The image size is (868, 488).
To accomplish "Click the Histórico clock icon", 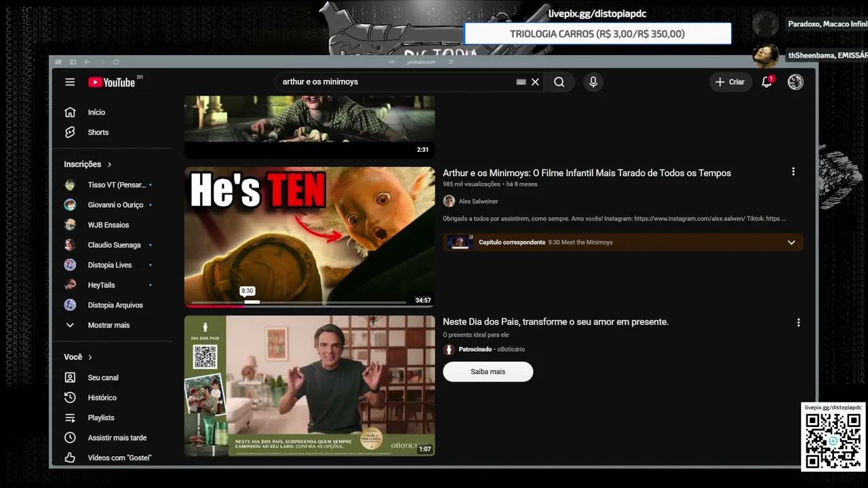I will (x=70, y=398).
